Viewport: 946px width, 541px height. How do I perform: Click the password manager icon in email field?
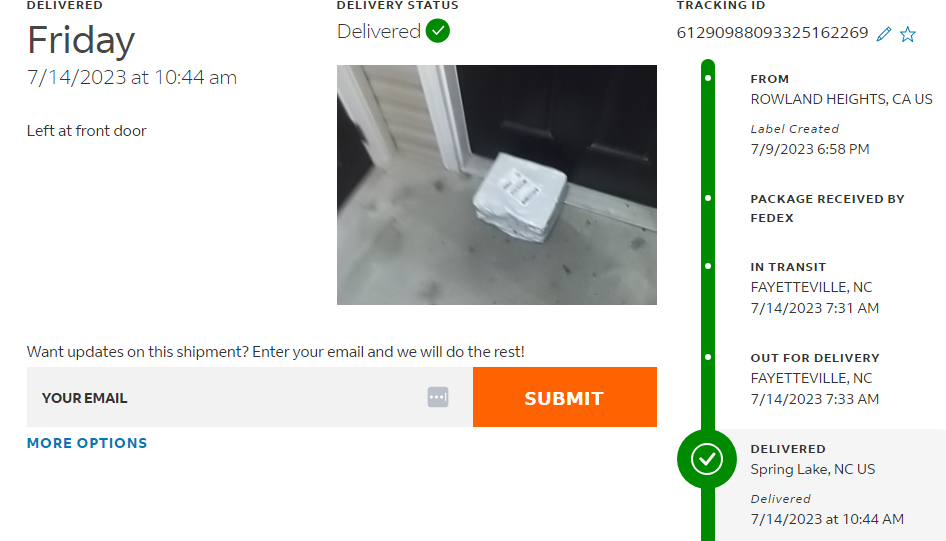click(x=438, y=397)
